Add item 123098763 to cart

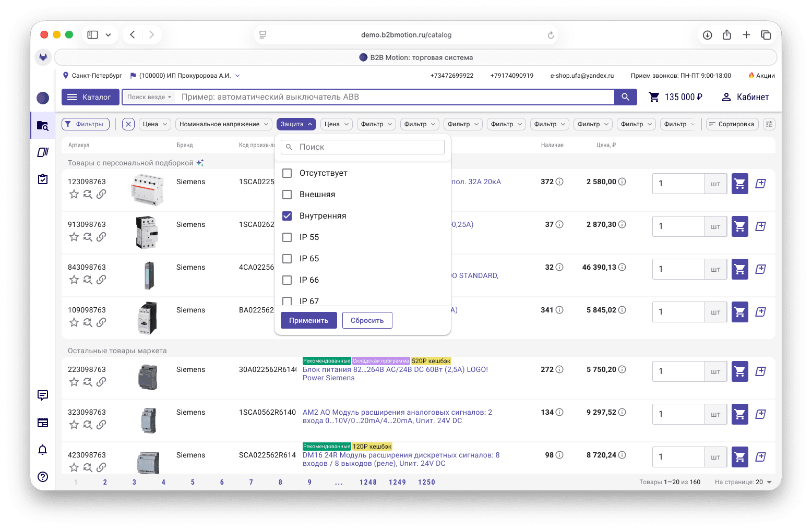[x=740, y=184]
